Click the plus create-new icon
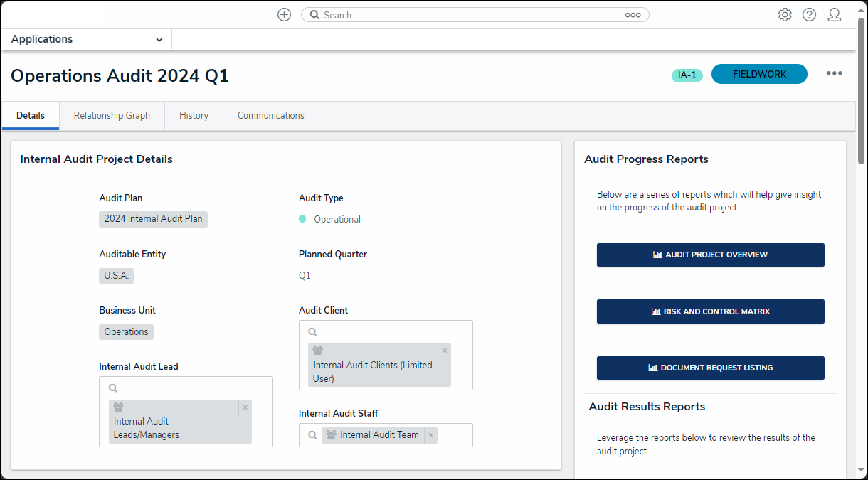The height and width of the screenshot is (480, 868). pyautogui.click(x=284, y=15)
